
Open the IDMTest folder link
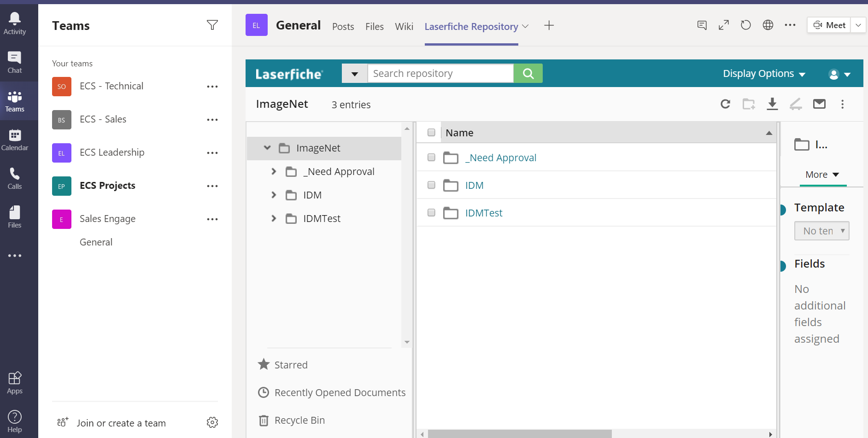click(x=484, y=213)
